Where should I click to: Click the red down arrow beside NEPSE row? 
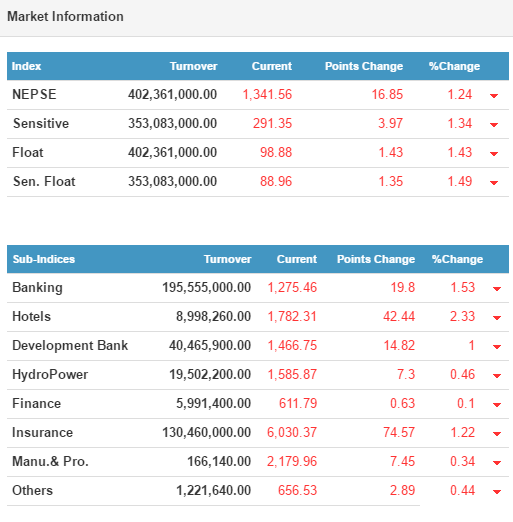494,96
